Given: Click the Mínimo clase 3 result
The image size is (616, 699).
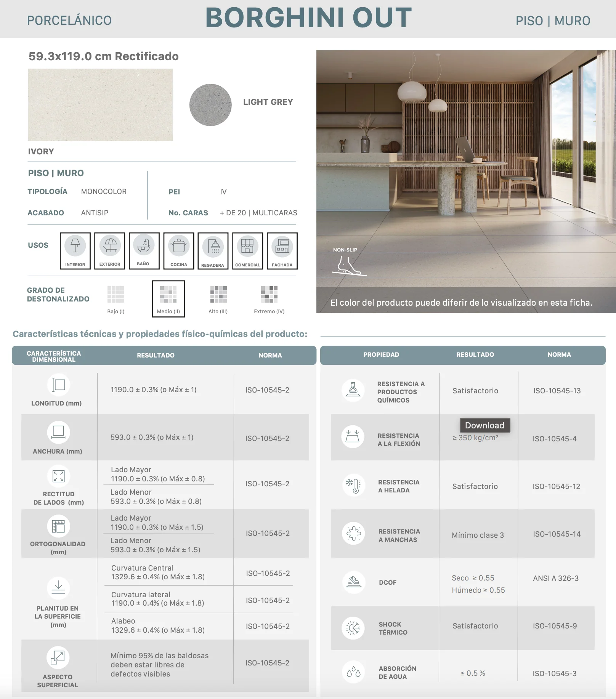Looking at the screenshot, I should coord(478,535).
